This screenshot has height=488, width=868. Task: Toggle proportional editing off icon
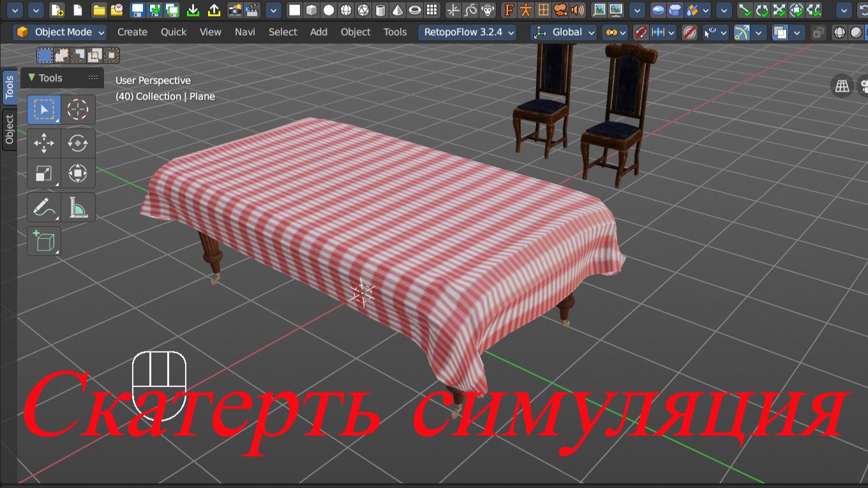pyautogui.click(x=689, y=32)
